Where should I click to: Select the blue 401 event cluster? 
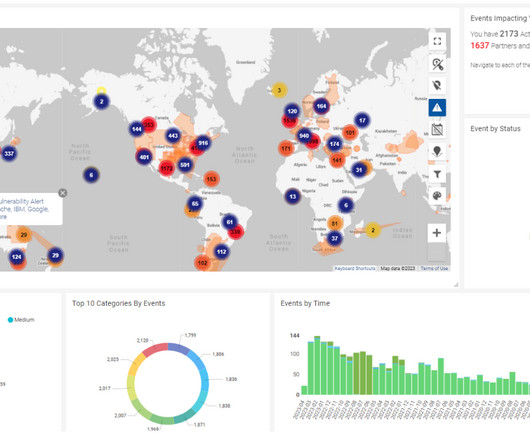(x=144, y=157)
